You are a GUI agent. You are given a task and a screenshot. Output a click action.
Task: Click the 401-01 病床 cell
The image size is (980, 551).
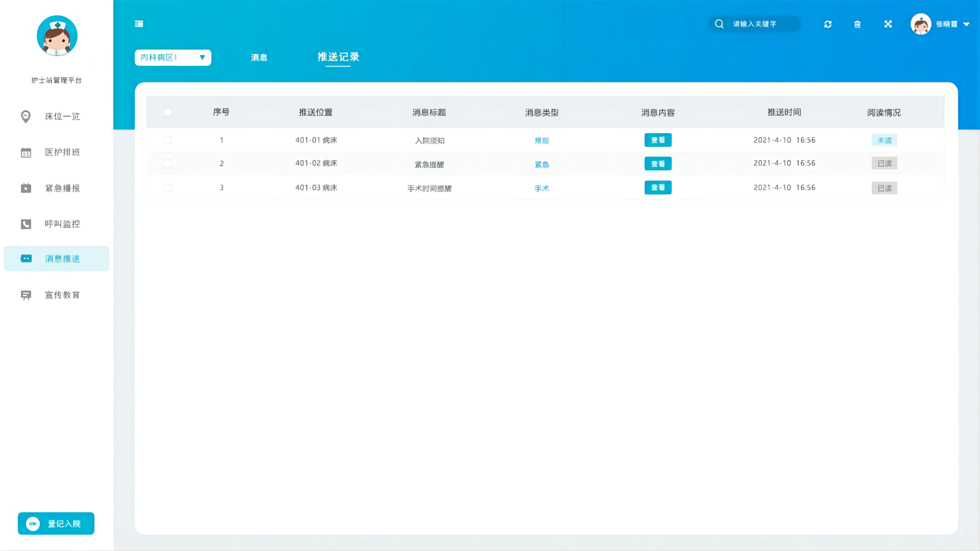point(316,140)
